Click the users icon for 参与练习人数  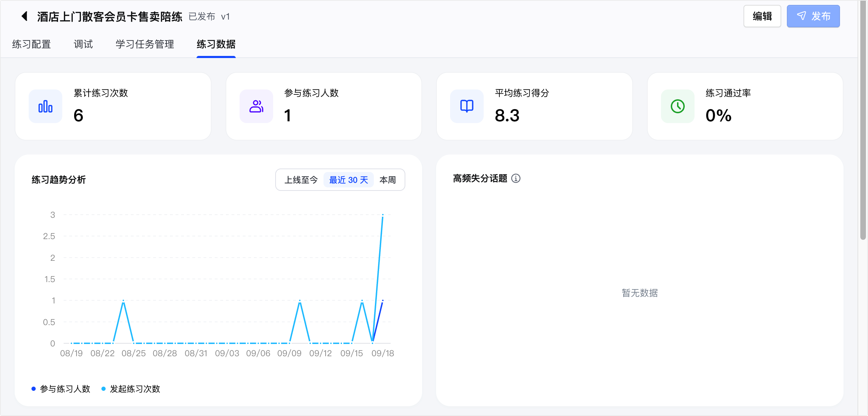click(256, 106)
